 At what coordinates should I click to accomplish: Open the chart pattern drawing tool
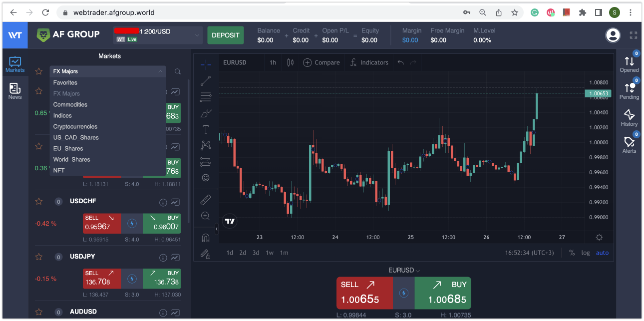(x=206, y=145)
